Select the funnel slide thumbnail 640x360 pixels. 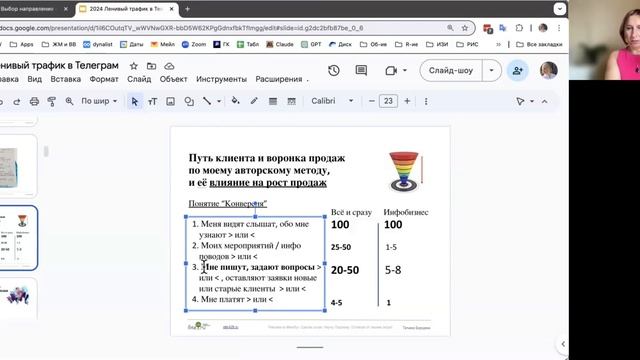(x=18, y=238)
